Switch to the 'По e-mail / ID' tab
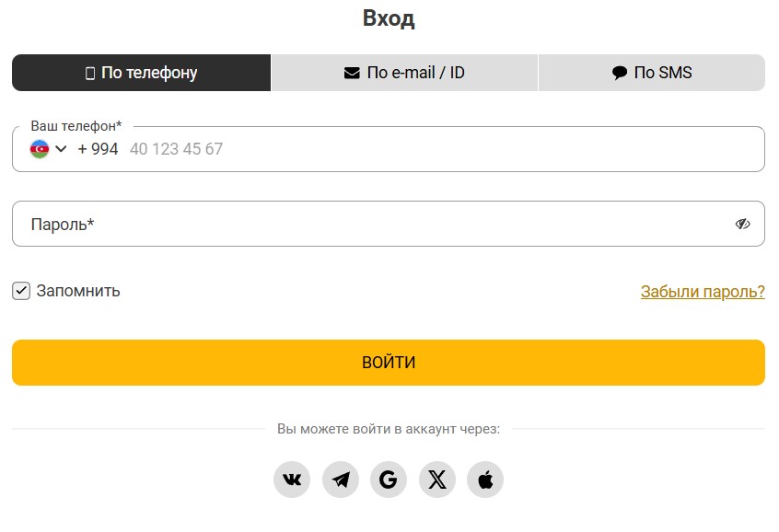Viewport: 779px width, 532px height. pos(404,73)
